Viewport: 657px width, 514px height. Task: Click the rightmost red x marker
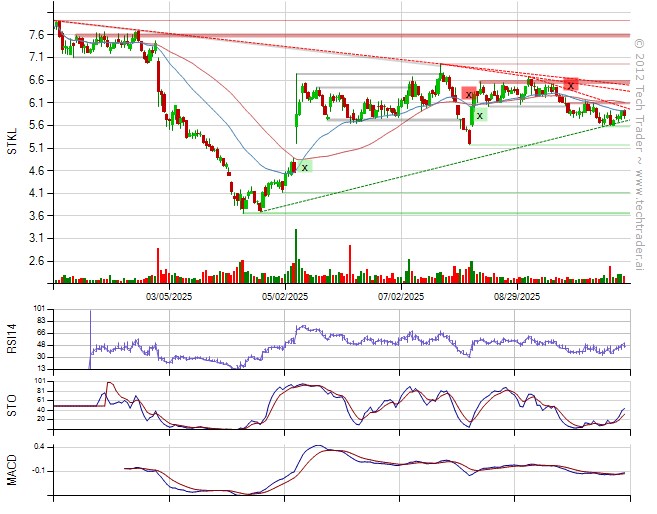[570, 85]
